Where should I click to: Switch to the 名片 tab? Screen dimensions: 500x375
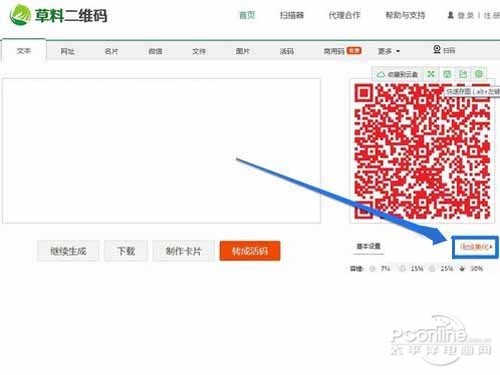[111, 51]
